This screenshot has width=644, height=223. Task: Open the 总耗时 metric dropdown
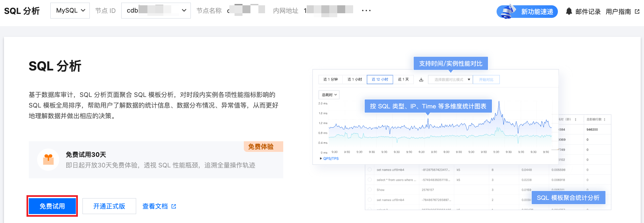(x=329, y=95)
